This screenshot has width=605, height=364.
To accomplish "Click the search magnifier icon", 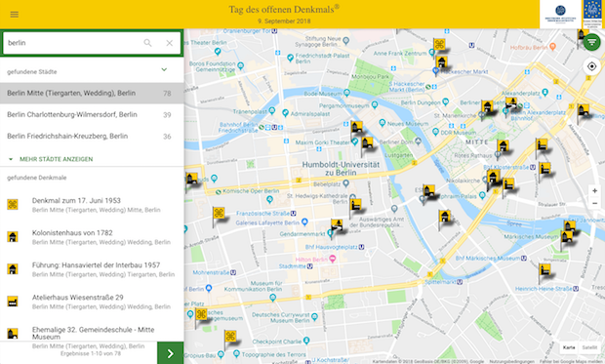I will 147,43.
